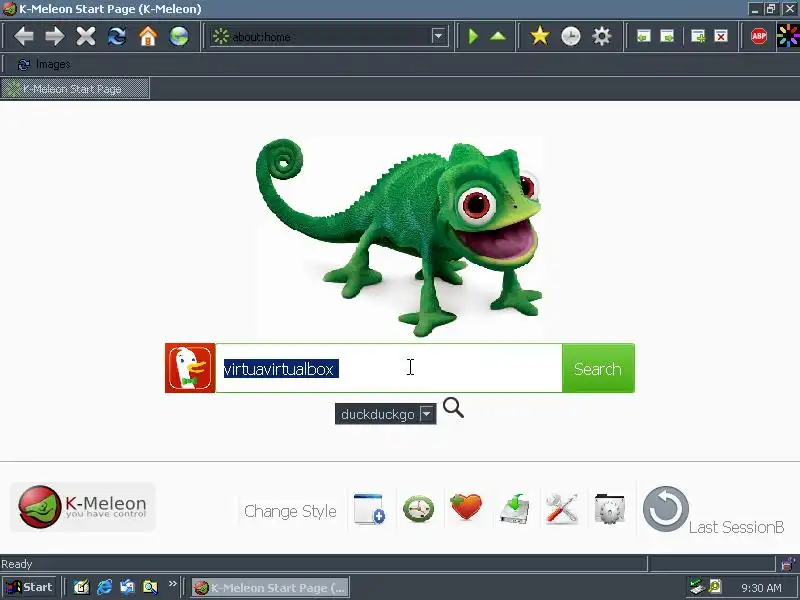Expand the taskbar quick launch chevron
Screen dimensions: 800x600
[x=172, y=583]
